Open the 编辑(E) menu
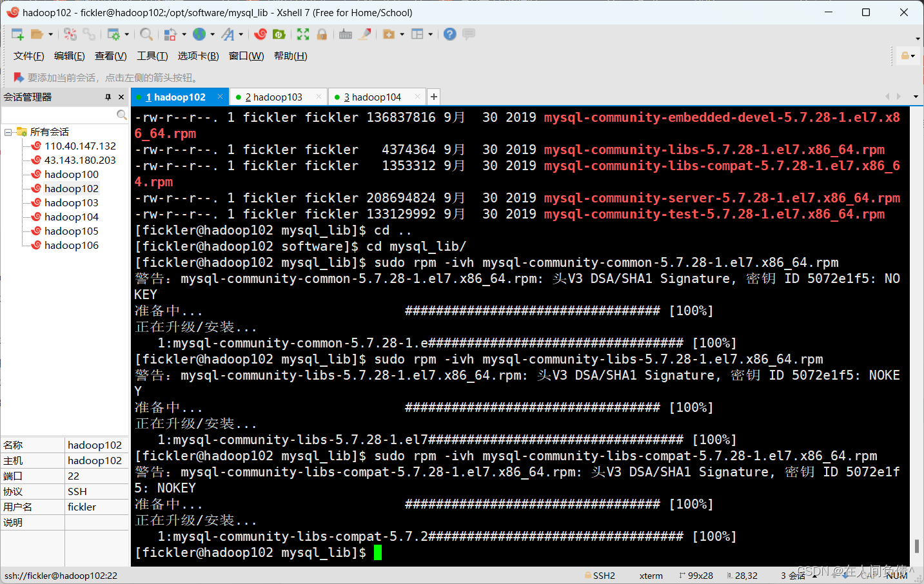The width and height of the screenshot is (924, 584). (70, 56)
